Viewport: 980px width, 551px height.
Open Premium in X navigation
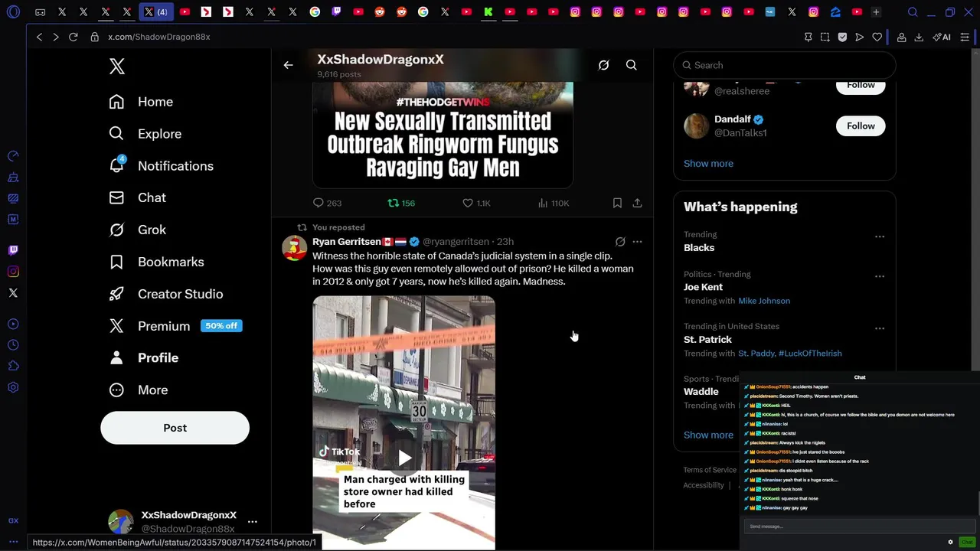point(175,326)
